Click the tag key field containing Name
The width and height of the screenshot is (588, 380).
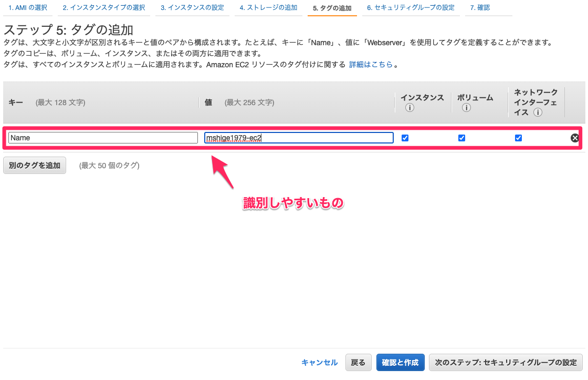[x=103, y=138]
